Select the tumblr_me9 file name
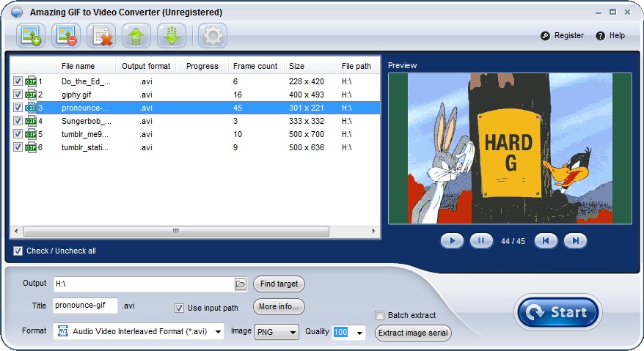The height and width of the screenshot is (351, 644). click(85, 134)
